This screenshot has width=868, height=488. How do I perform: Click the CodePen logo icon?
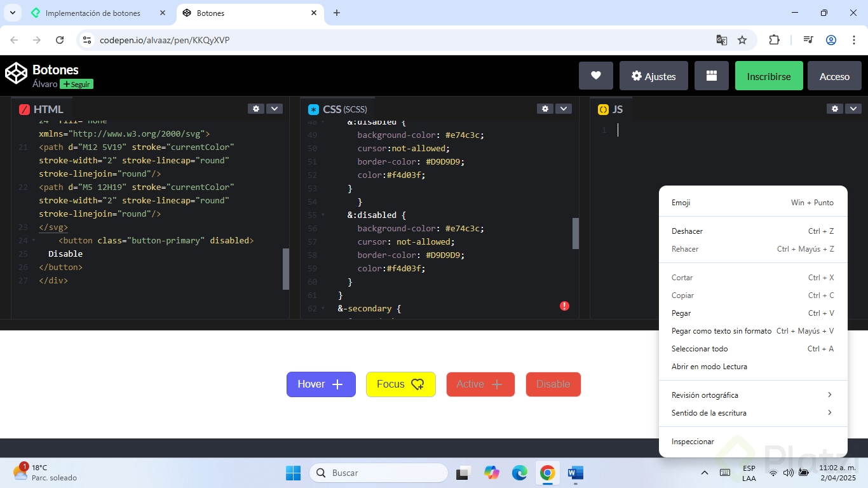(17, 73)
